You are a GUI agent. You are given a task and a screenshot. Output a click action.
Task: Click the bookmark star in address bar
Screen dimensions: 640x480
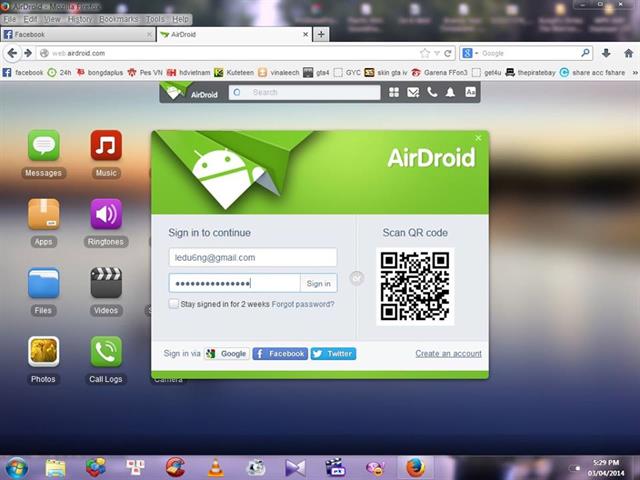(425, 53)
